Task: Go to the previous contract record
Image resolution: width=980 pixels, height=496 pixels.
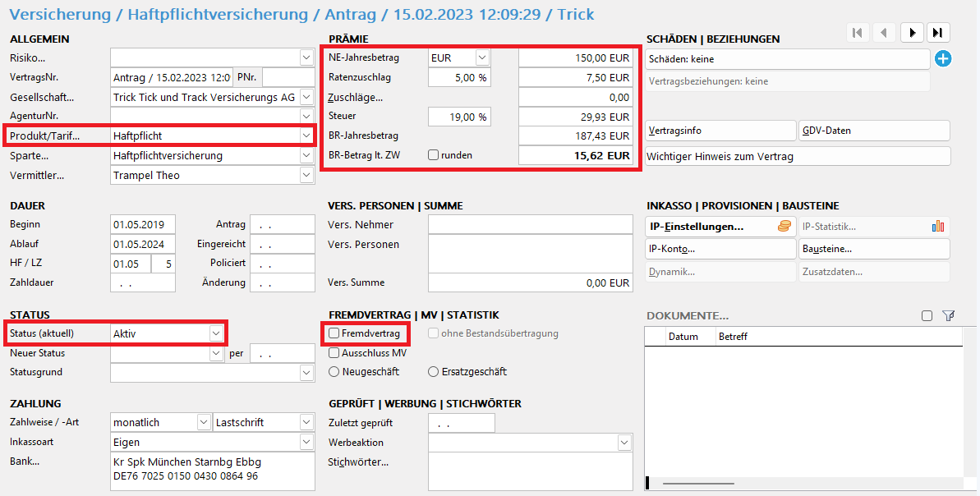Action: pos(884,33)
